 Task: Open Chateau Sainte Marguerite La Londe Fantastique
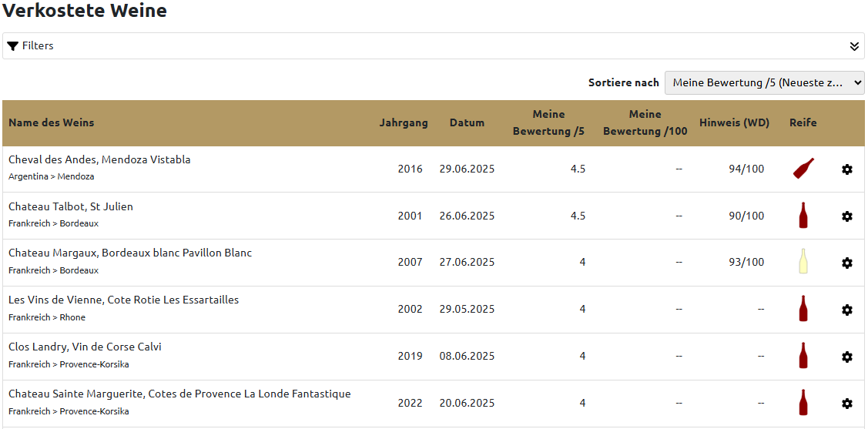(179, 394)
